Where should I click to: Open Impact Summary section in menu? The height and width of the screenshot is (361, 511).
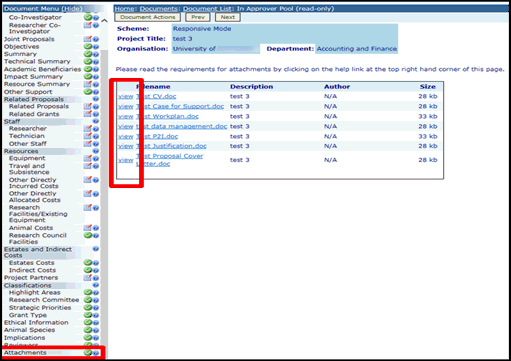point(33,76)
